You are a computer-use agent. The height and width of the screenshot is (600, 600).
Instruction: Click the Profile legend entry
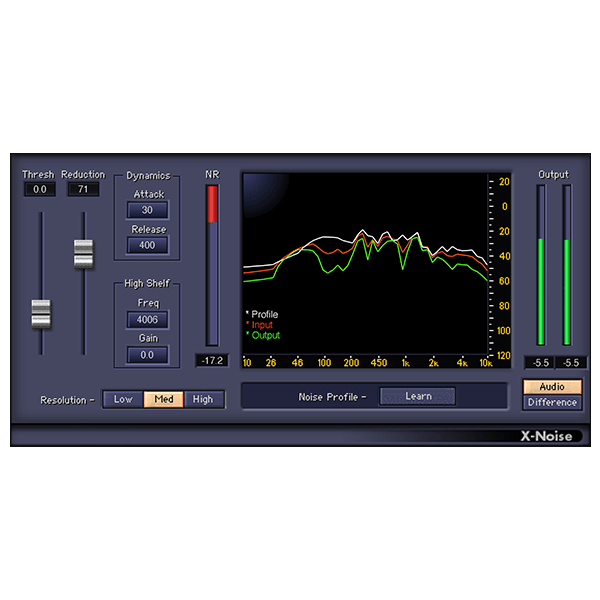click(x=262, y=314)
